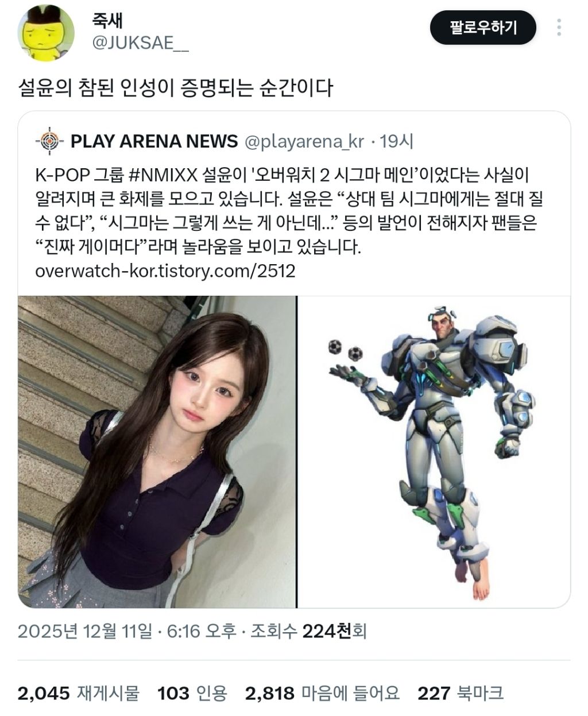This screenshot has height=716, width=588.
Task: Open the three-dot more options menu
Action: coord(559,28)
